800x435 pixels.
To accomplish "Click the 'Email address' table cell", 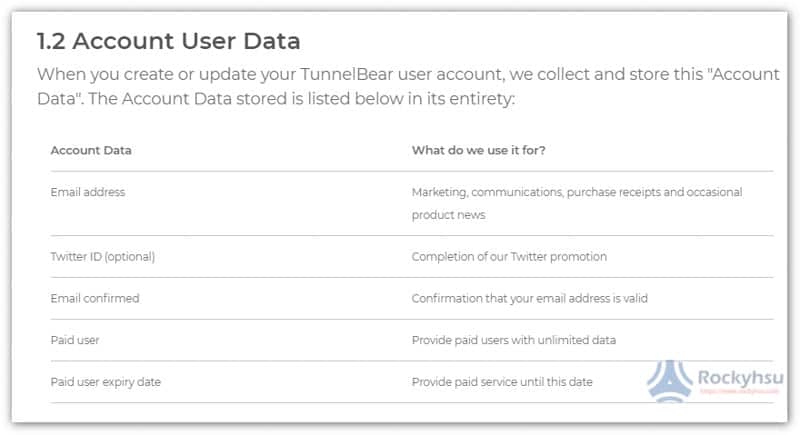I will pyautogui.click(x=88, y=192).
